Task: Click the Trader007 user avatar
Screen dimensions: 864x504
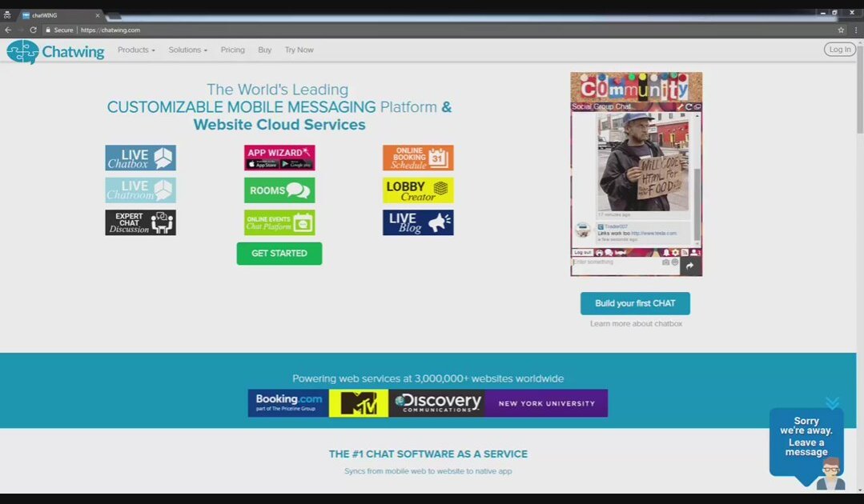Action: point(582,230)
